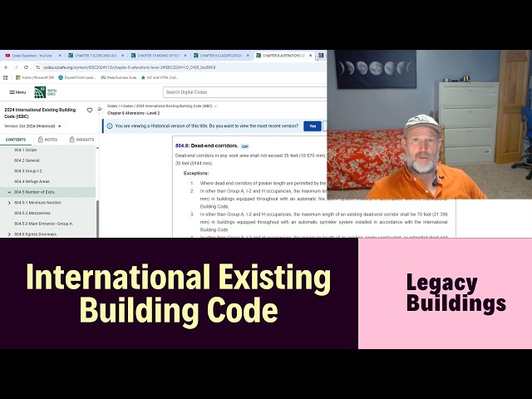Viewport: 532px width, 399px height.
Task: Open the Codes breadcrumb link
Action: coord(112,106)
